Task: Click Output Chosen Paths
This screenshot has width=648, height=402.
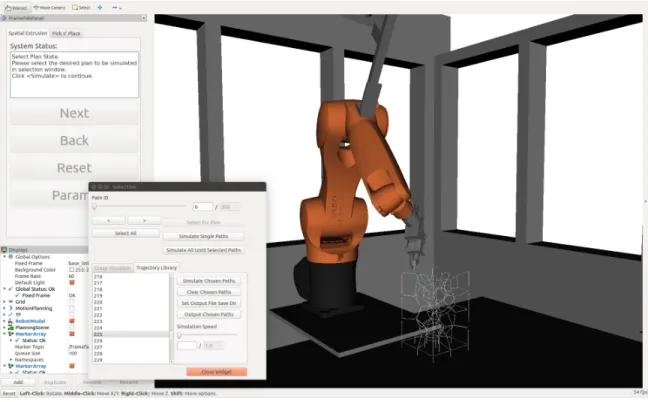Action: coord(209,314)
